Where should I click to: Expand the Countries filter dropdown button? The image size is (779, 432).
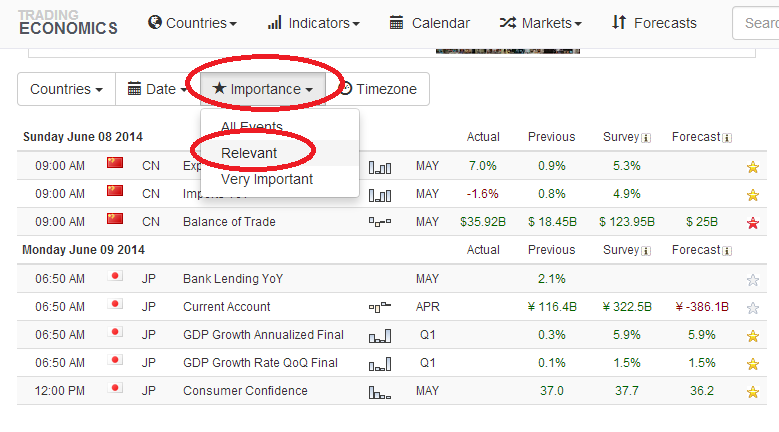coord(66,89)
